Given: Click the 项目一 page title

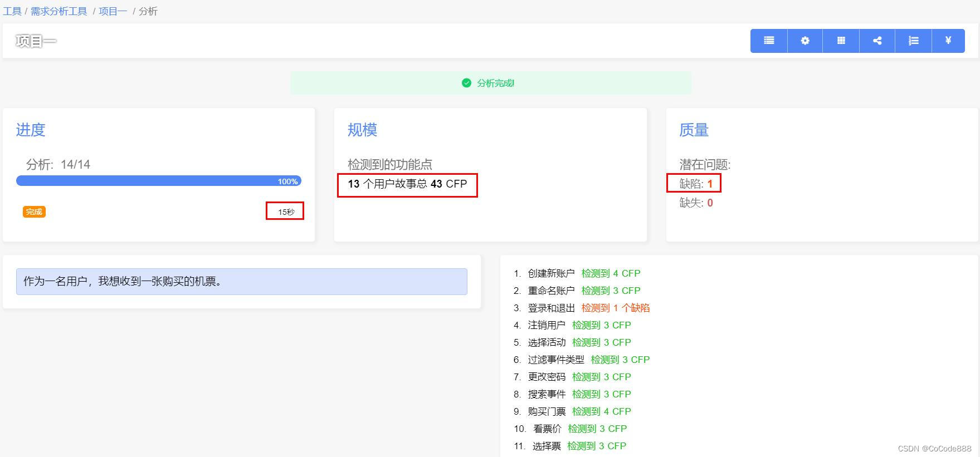Looking at the screenshot, I should tap(36, 41).
